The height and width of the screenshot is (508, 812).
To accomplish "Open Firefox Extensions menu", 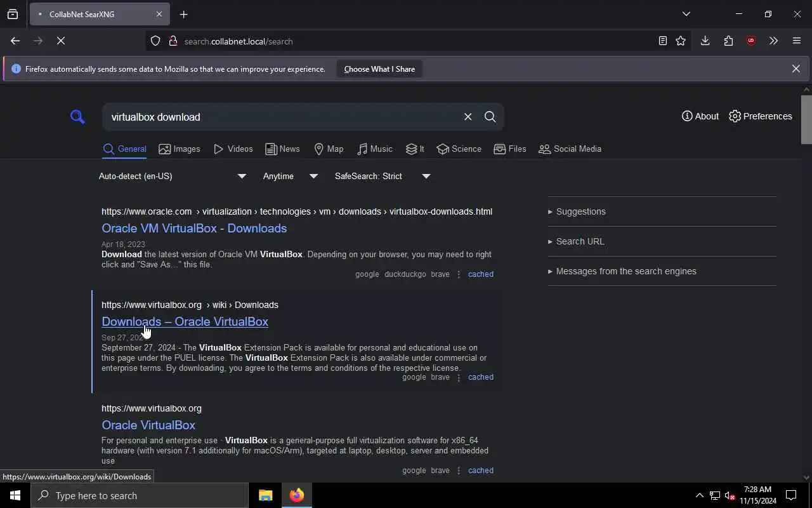I will coord(728,41).
